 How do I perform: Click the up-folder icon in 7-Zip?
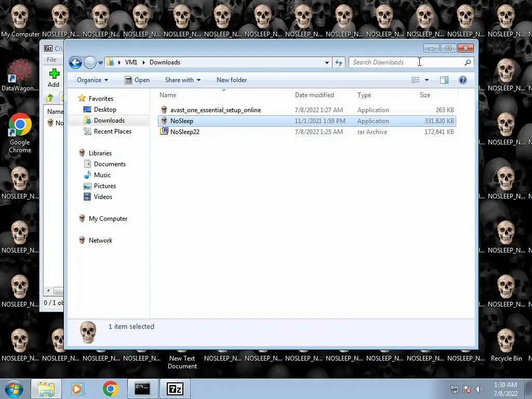50,98
